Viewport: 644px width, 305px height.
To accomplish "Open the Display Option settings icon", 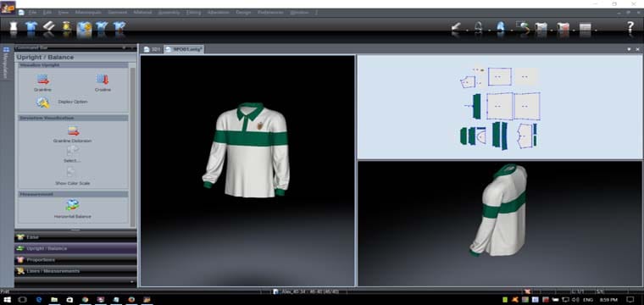I will pos(42,103).
